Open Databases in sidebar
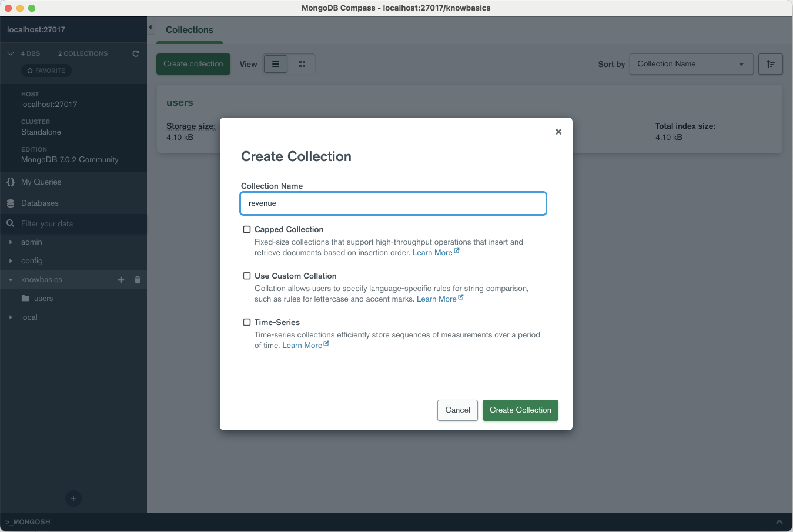 [x=73, y=203]
